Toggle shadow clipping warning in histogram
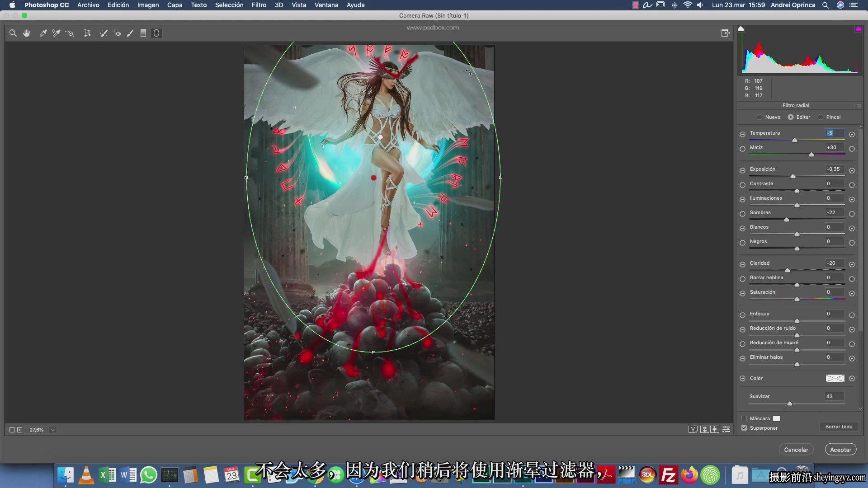Screen dimensions: 868x488 [x=741, y=29]
